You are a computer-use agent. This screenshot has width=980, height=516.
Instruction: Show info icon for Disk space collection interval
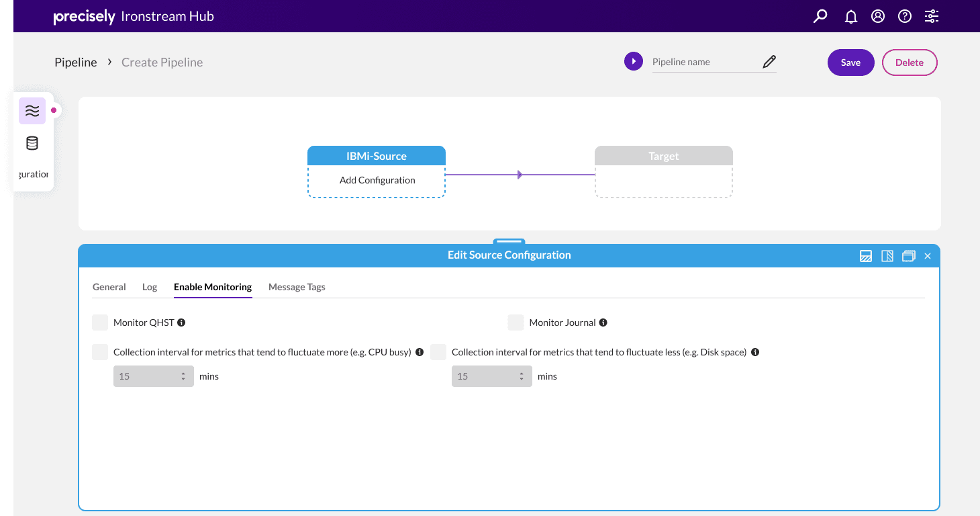(x=755, y=352)
